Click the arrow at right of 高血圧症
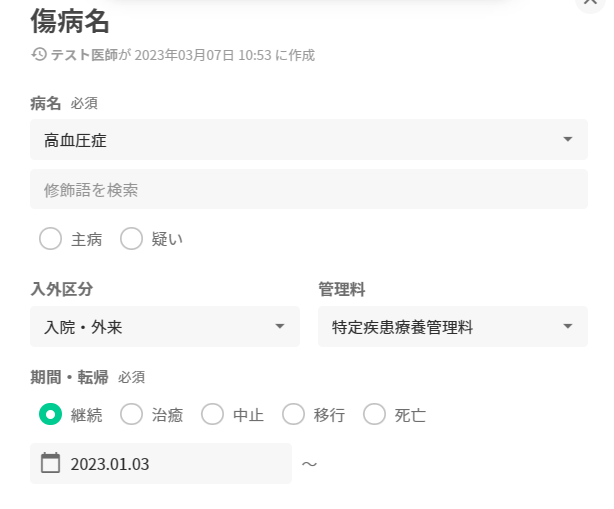Image resolution: width=614 pixels, height=509 pixels. coord(568,140)
